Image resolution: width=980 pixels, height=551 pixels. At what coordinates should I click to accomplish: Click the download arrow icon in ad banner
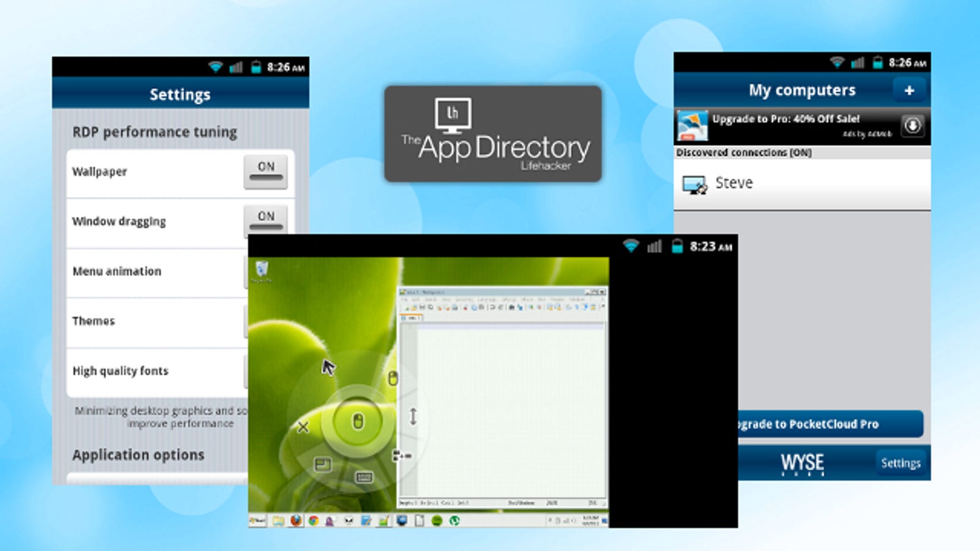pos(913,125)
